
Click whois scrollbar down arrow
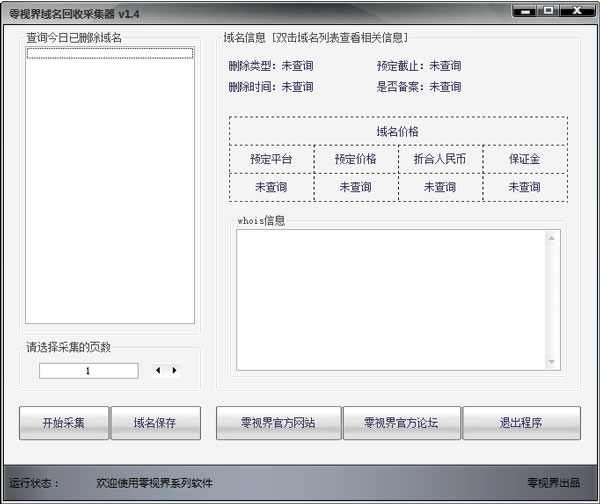click(551, 362)
